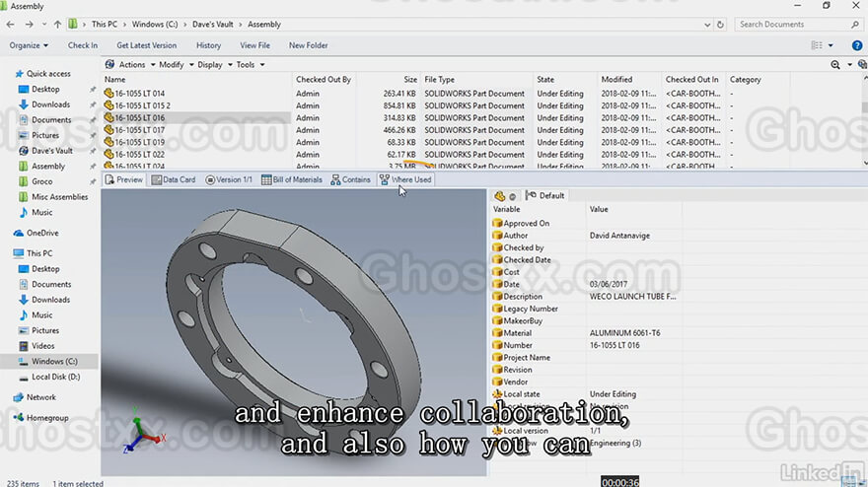Open the view options dropdown arrow

click(831, 45)
